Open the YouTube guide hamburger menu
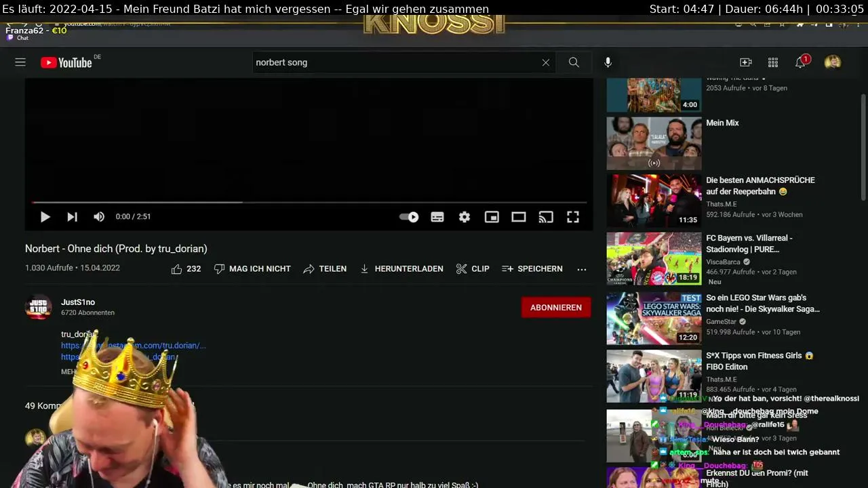 coord(20,62)
